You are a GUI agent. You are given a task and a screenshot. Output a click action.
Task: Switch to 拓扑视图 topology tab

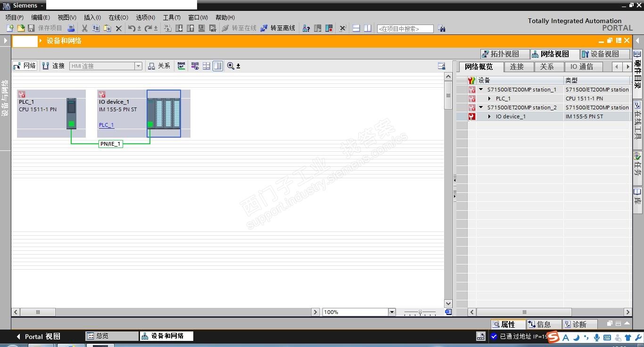coord(504,54)
